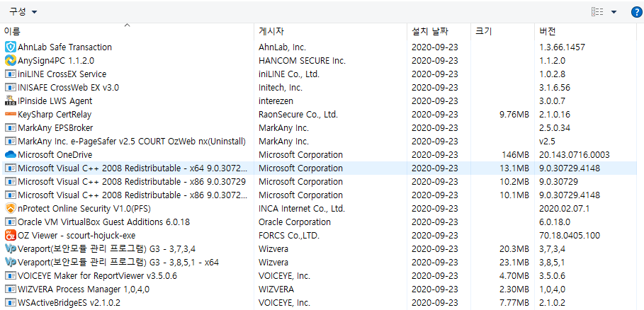This screenshot has width=644, height=310.
Task: Click publisher interezen
Action: coord(276,101)
